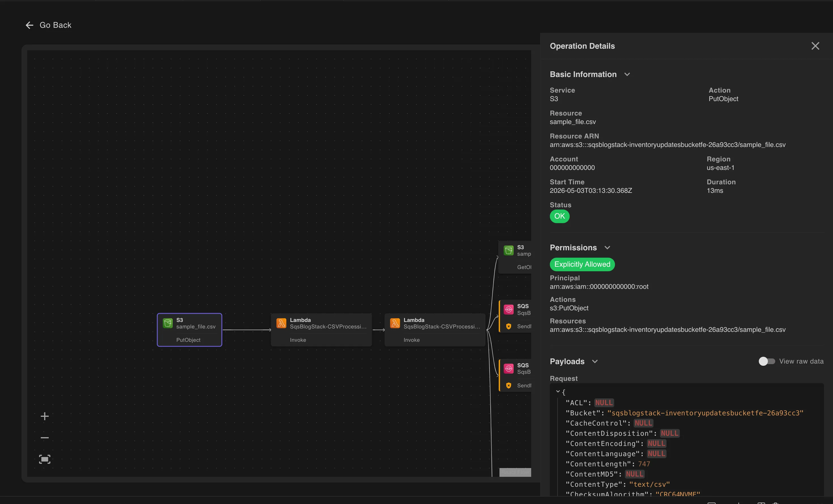Viewport: 833px width, 504px height.
Task: Click the Go Back text link
Action: coord(55,25)
